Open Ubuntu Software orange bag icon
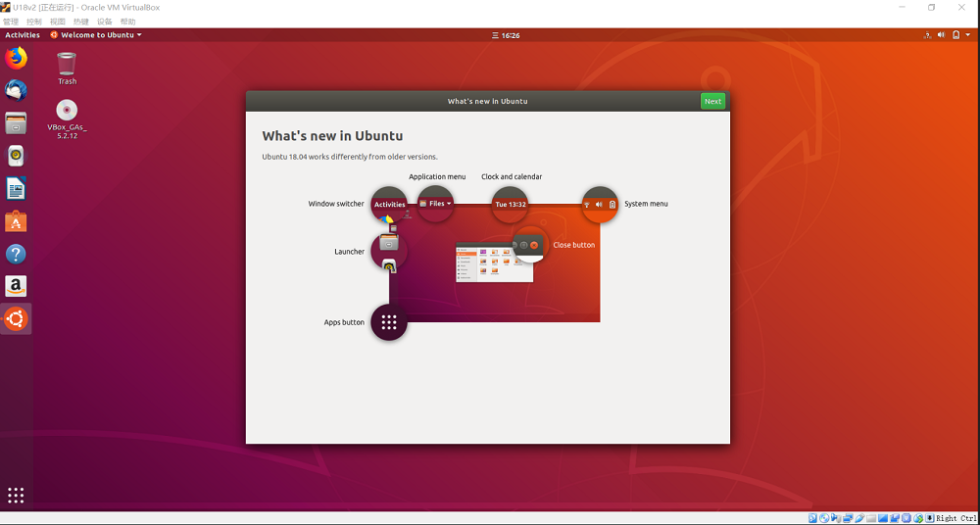 coord(17,221)
